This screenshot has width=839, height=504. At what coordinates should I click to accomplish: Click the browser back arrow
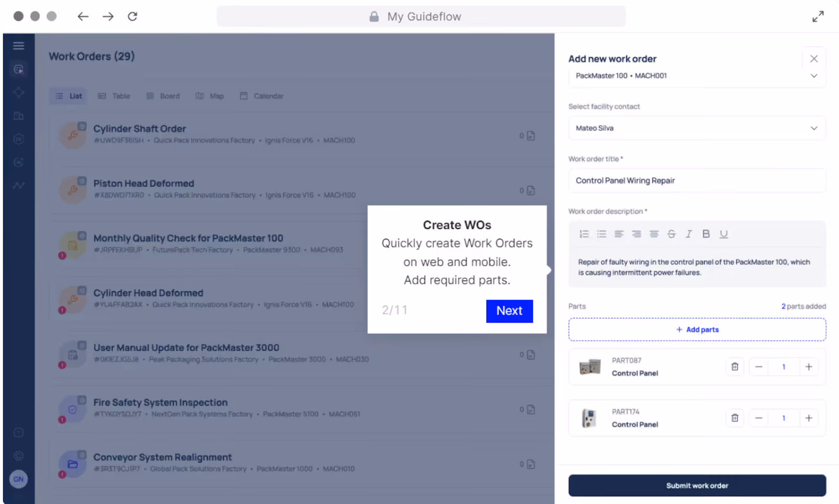point(83,16)
